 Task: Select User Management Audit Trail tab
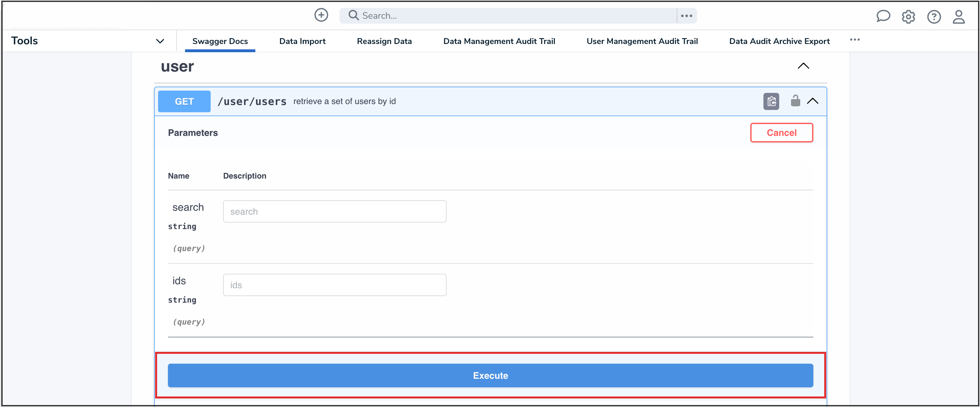coord(642,41)
